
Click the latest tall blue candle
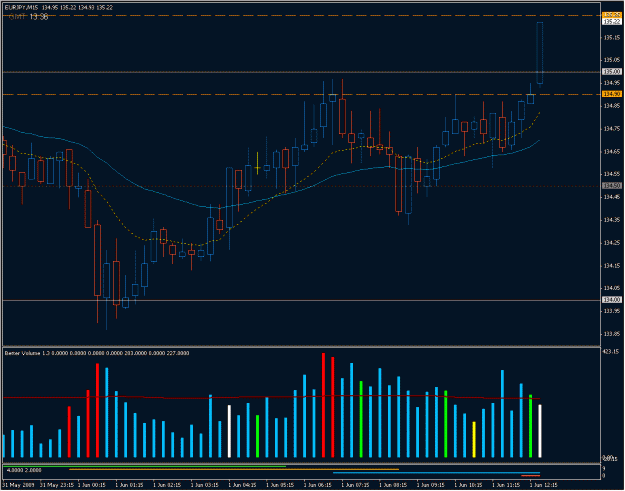click(540, 53)
